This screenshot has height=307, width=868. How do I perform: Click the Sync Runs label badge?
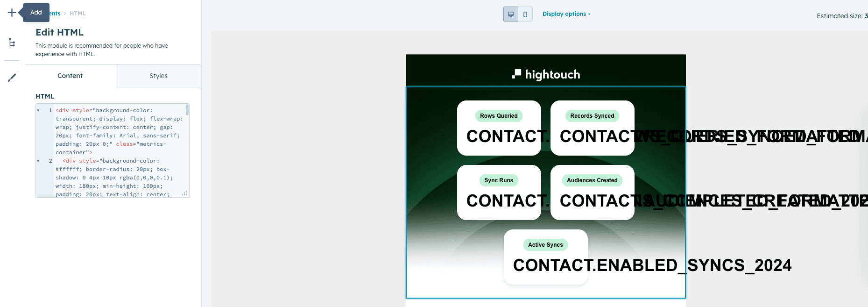point(499,180)
